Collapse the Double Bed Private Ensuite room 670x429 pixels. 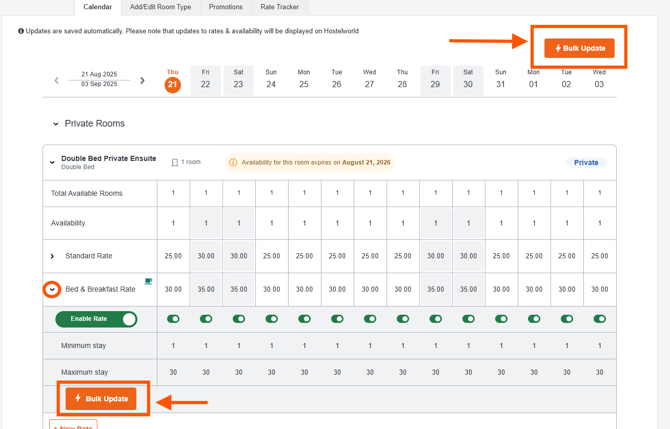click(x=51, y=162)
